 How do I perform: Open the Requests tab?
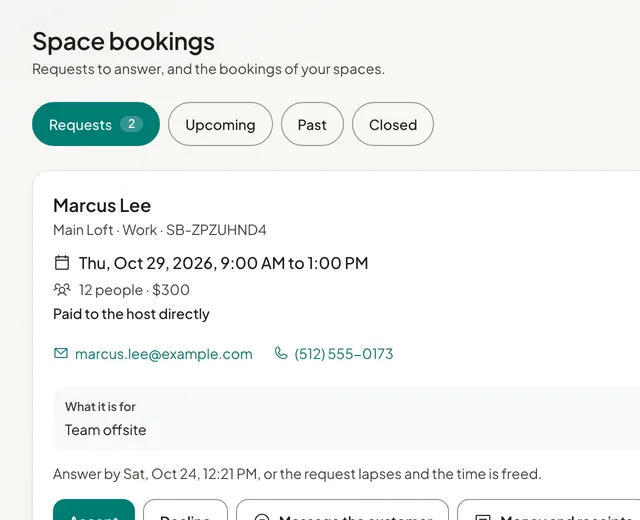click(x=96, y=124)
